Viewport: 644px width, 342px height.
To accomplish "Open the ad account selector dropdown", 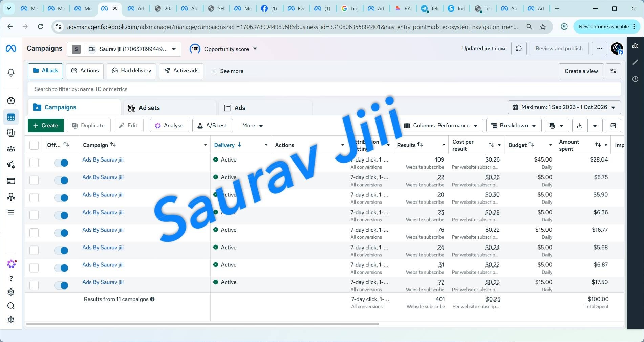I will click(124, 49).
